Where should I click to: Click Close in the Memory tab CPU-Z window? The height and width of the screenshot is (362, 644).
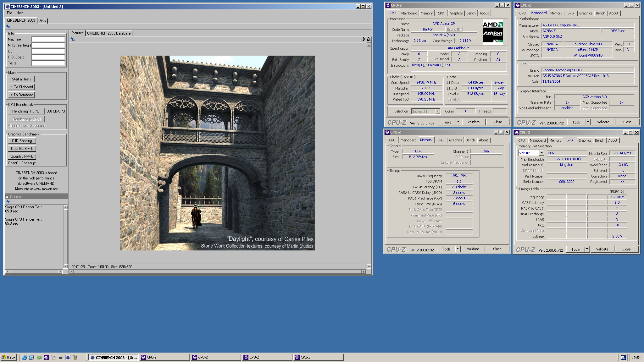(x=497, y=249)
